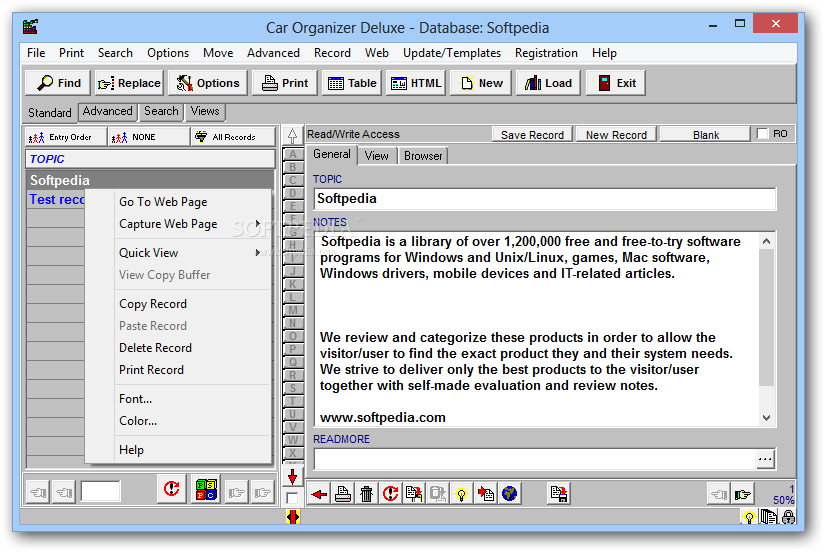
Task: Click the red refresh icon in the left pane
Action: [172, 489]
